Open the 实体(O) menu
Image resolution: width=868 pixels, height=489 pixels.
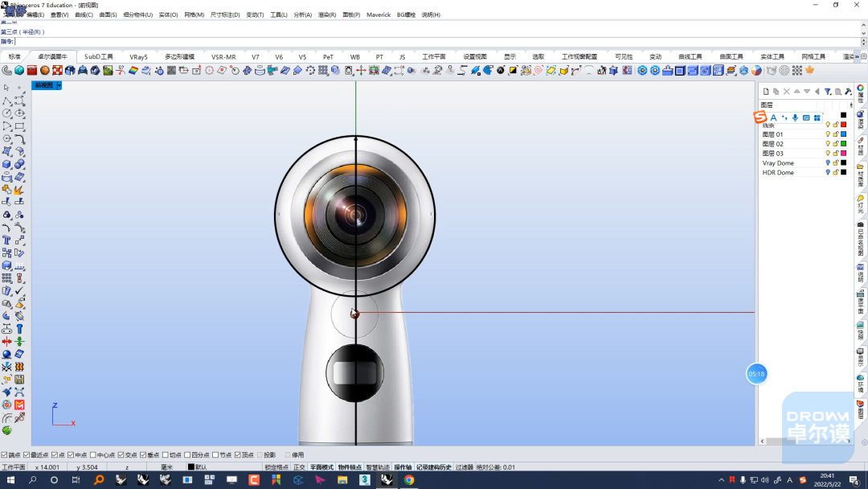coord(168,15)
